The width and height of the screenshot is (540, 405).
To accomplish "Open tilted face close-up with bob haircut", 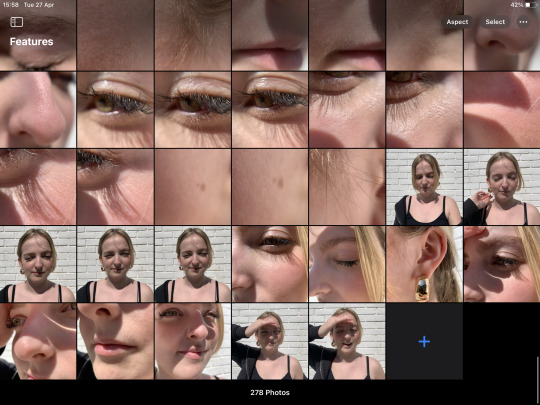I will (x=193, y=341).
